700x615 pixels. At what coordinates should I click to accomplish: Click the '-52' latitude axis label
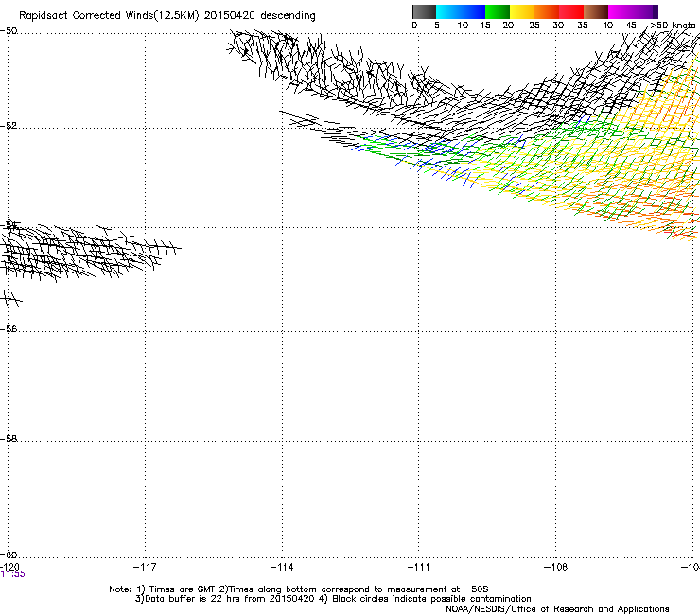click(9, 126)
